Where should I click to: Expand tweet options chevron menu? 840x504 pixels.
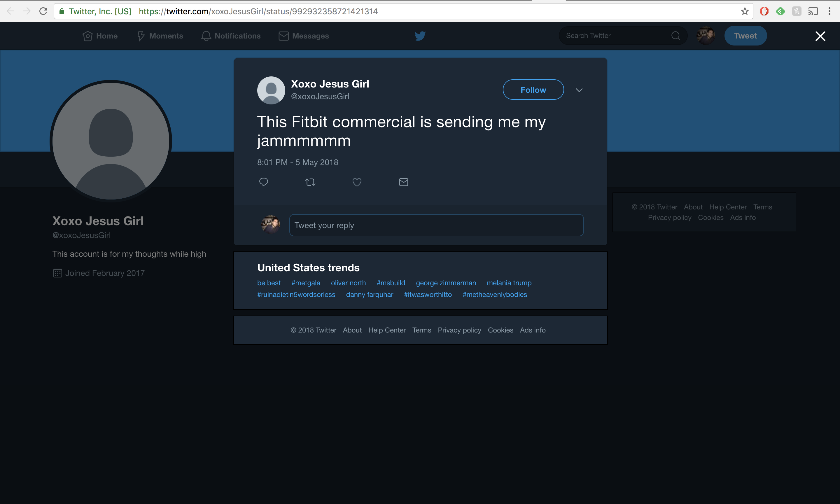coord(579,90)
